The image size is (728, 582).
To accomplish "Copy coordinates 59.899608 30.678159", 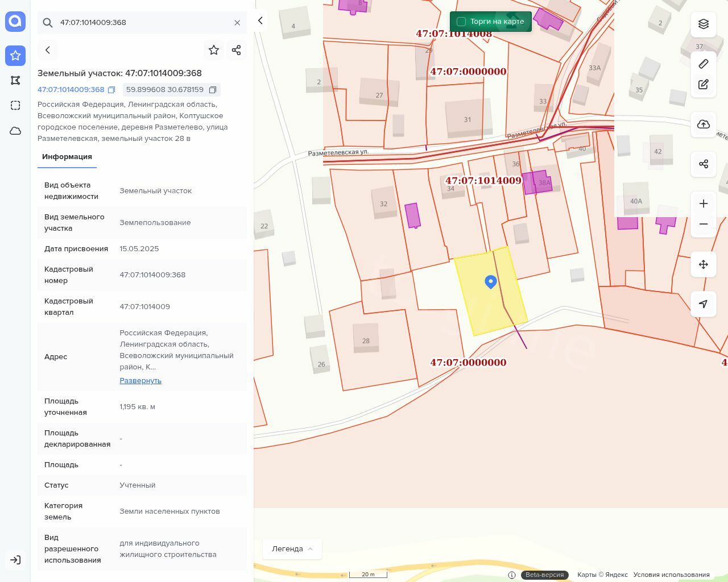I will point(213,90).
